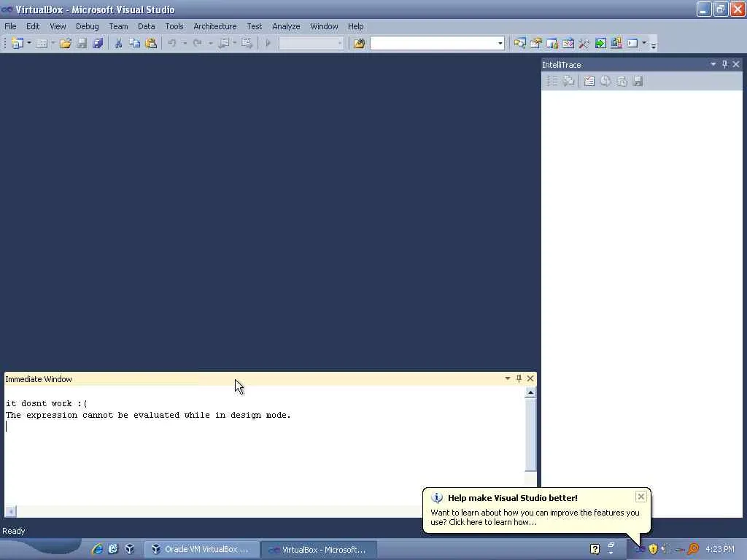Open the Standard toolbar options chevron
Image resolution: width=747 pixels, height=560 pixels.
tap(654, 45)
